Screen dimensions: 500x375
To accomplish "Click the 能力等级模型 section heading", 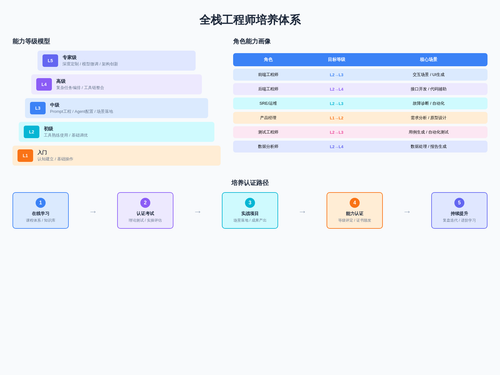I will (31, 41).
